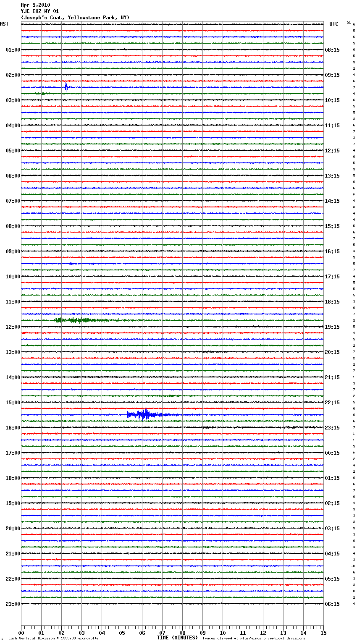357x644 pixels.
Task: Select the "22:00" MST time label
Action: tap(13, 579)
